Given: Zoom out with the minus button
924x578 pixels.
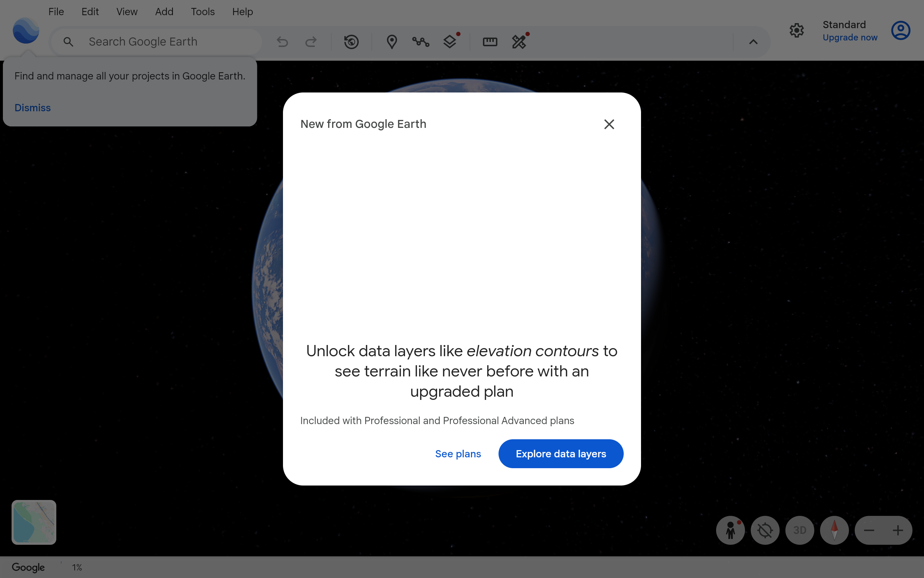Looking at the screenshot, I should coord(869,530).
